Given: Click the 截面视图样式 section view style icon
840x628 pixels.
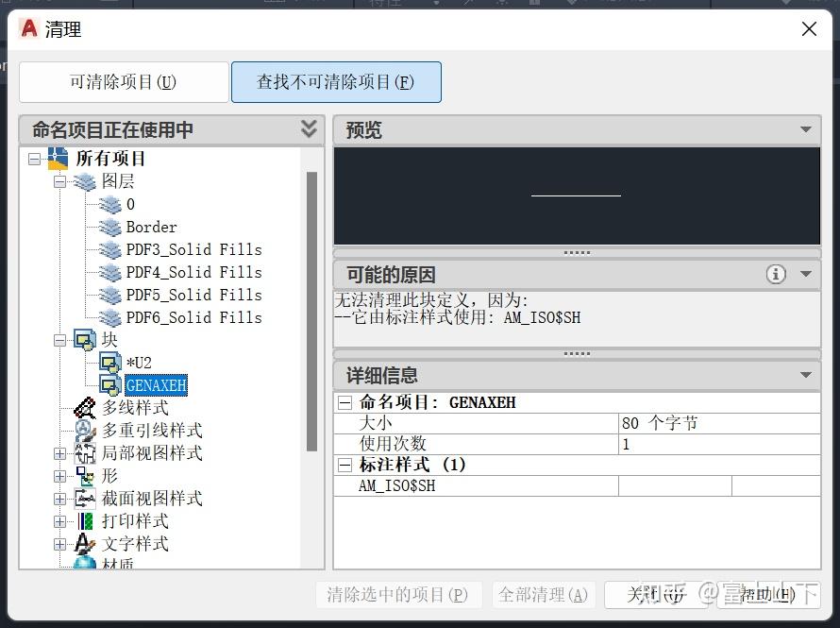Looking at the screenshot, I should 84,499.
